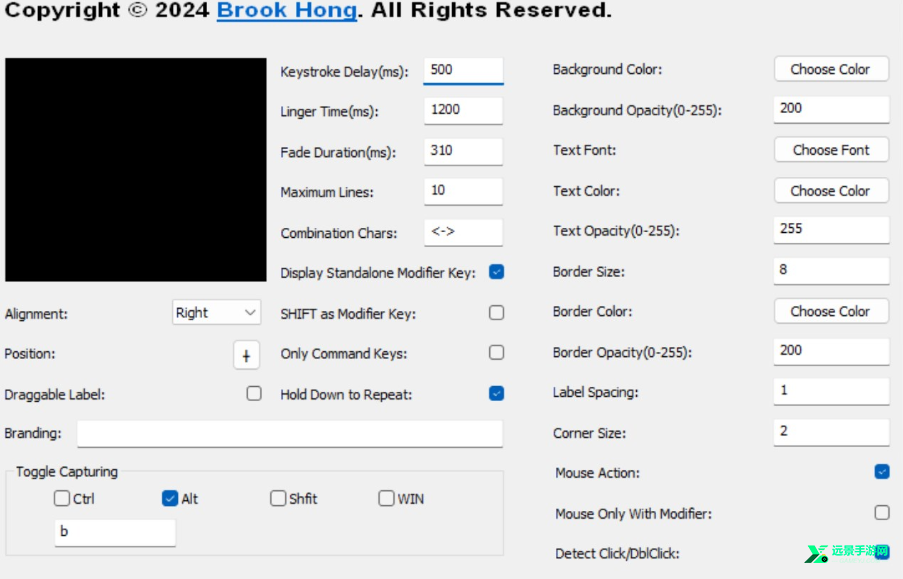Choose Color for Background Color
This screenshot has width=903, height=579.
click(831, 69)
